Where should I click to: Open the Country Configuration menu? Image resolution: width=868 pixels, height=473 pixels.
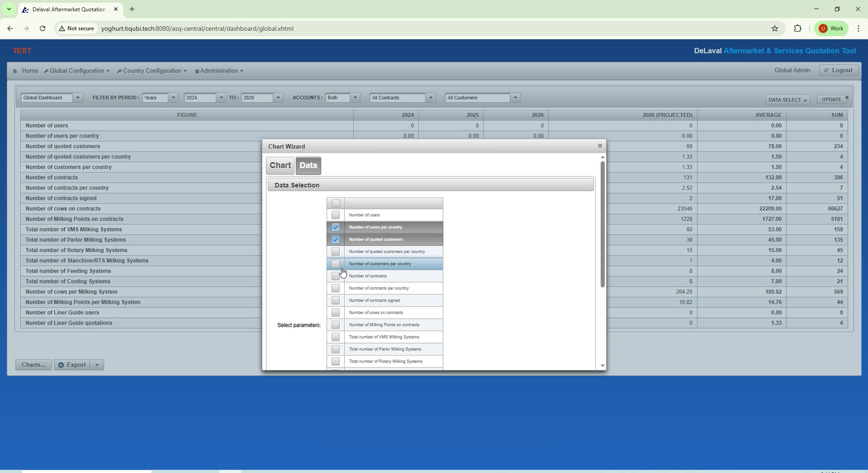(x=152, y=71)
